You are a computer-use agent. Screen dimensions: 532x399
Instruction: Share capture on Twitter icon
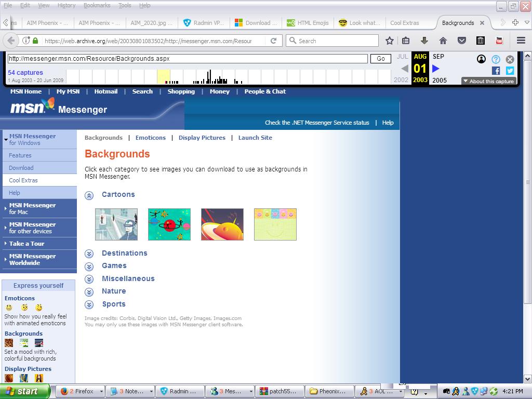[510, 71]
